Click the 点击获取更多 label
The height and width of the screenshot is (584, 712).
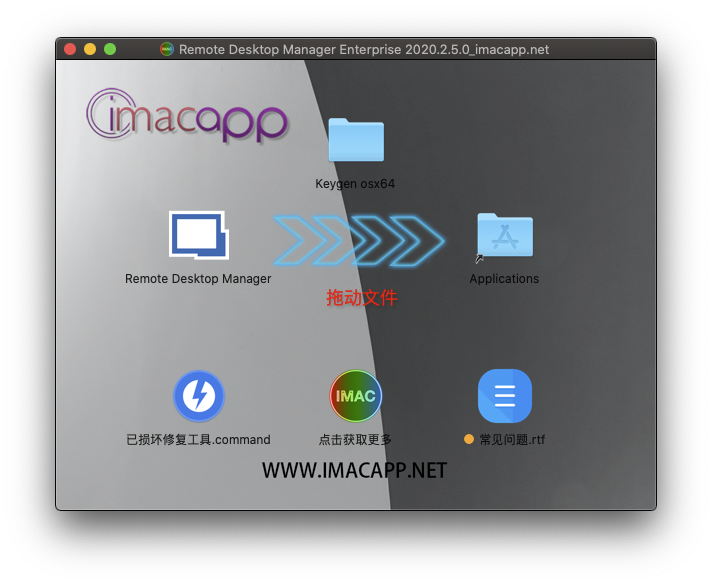tap(355, 440)
